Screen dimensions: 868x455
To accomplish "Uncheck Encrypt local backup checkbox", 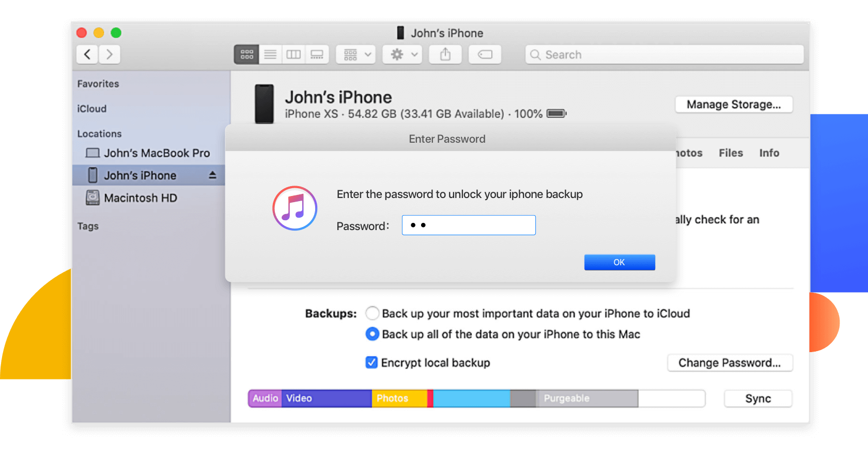I will click(371, 362).
